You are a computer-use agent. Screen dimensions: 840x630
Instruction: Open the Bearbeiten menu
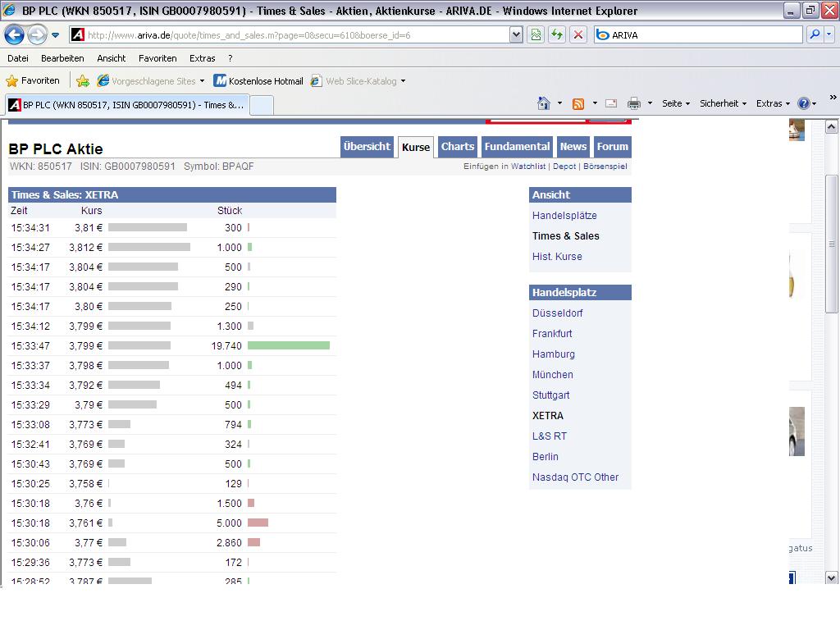tap(62, 58)
